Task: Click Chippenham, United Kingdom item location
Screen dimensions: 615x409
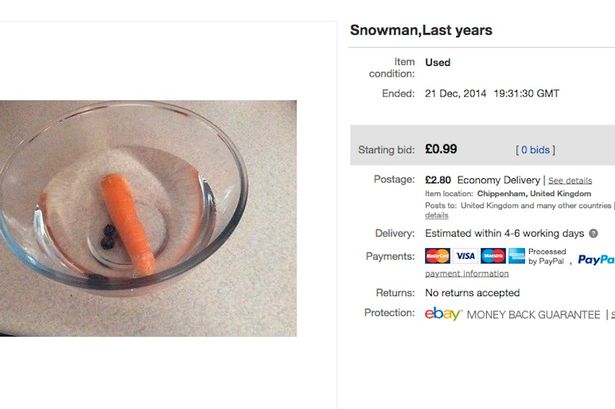Action: coord(534,194)
